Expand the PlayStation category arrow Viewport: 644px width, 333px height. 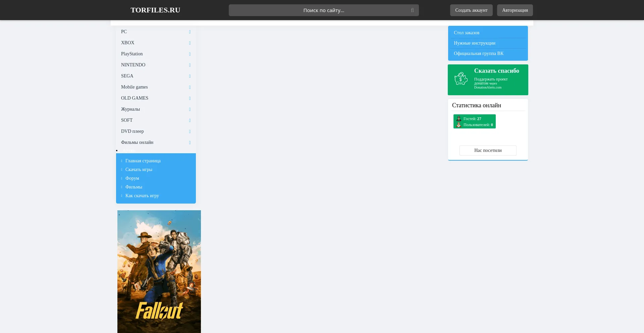point(190,54)
